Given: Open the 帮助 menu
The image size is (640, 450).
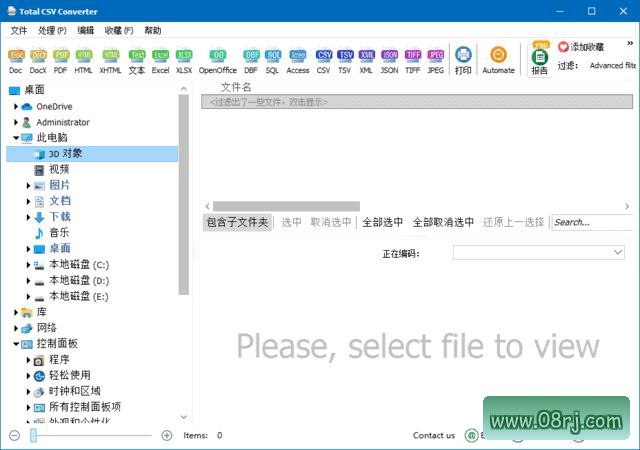Looking at the screenshot, I should coord(153,31).
